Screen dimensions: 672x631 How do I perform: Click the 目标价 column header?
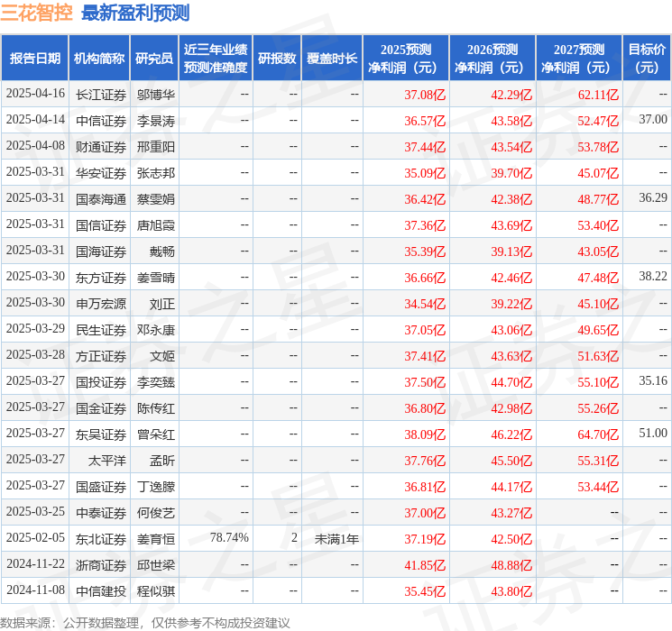tap(646, 59)
